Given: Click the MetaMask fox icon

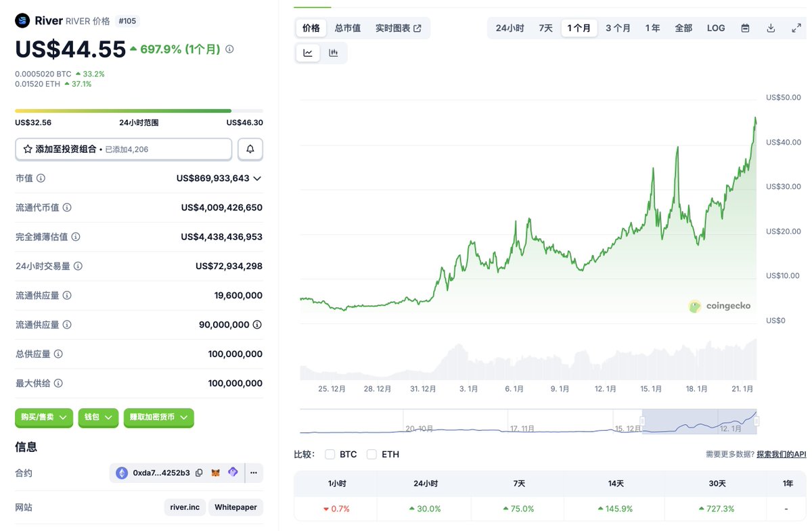Looking at the screenshot, I should [x=216, y=473].
